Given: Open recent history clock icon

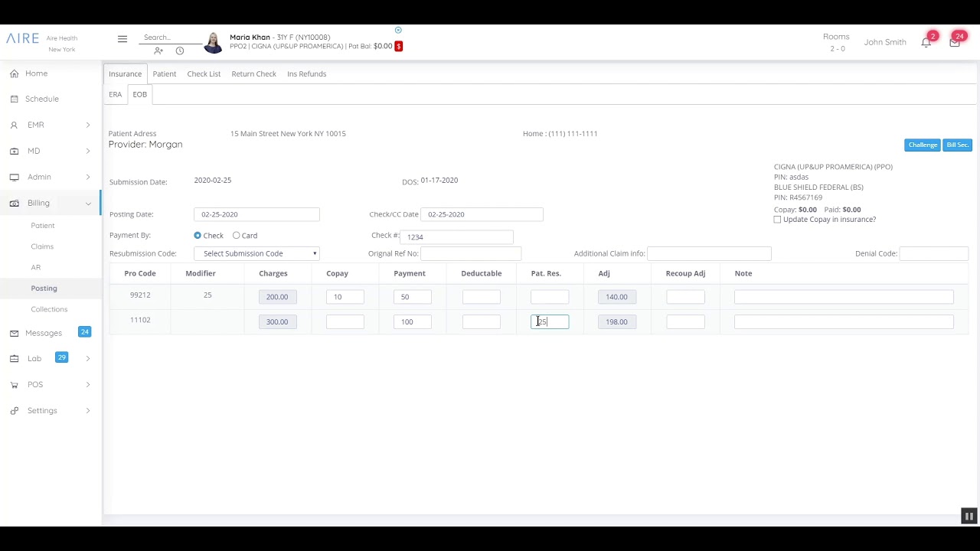Looking at the screenshot, I should 180,51.
